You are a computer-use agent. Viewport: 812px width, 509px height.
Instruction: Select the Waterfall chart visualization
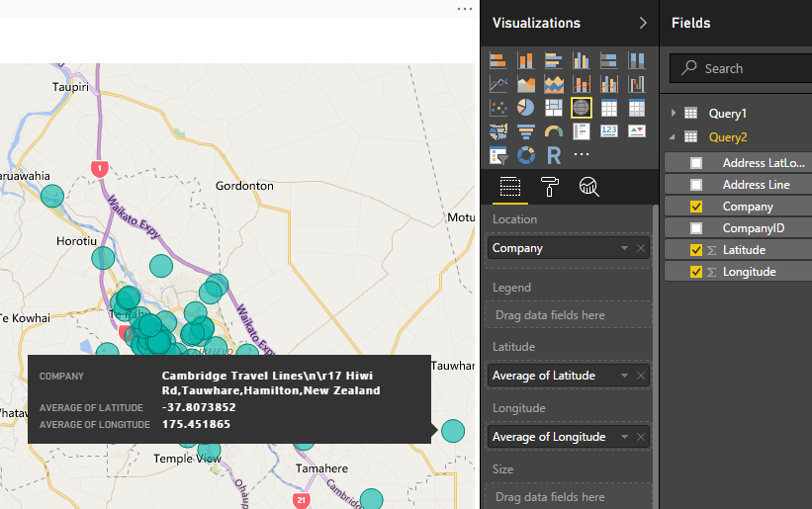click(x=637, y=84)
